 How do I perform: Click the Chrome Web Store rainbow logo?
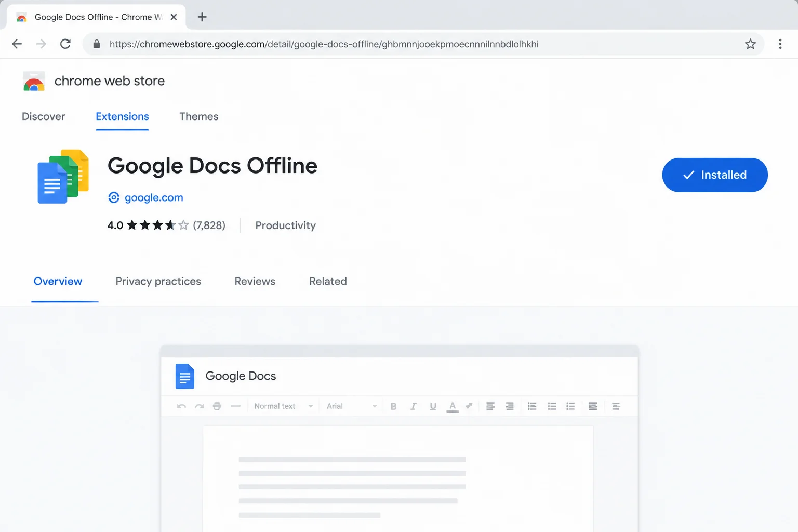point(34,82)
